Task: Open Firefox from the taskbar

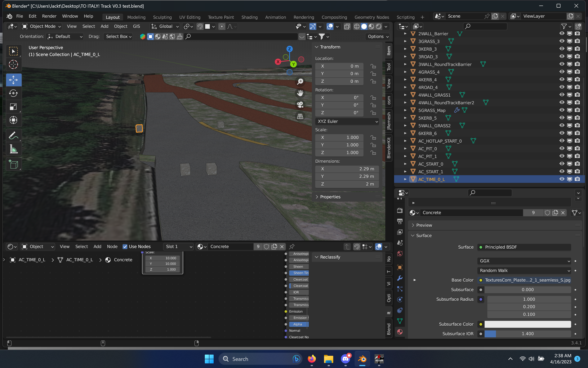Action: [x=312, y=359]
